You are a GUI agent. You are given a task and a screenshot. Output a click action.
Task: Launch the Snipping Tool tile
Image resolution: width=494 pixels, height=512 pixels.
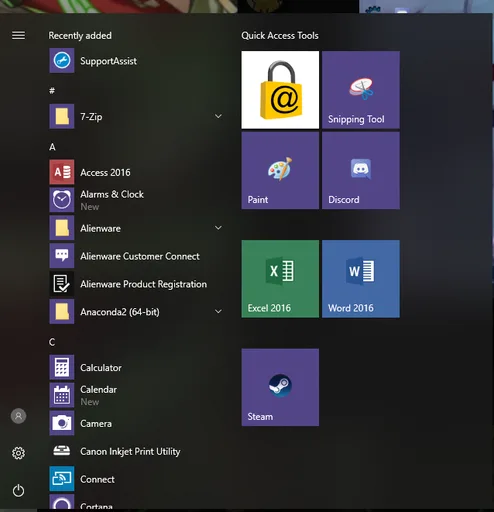coord(361,90)
